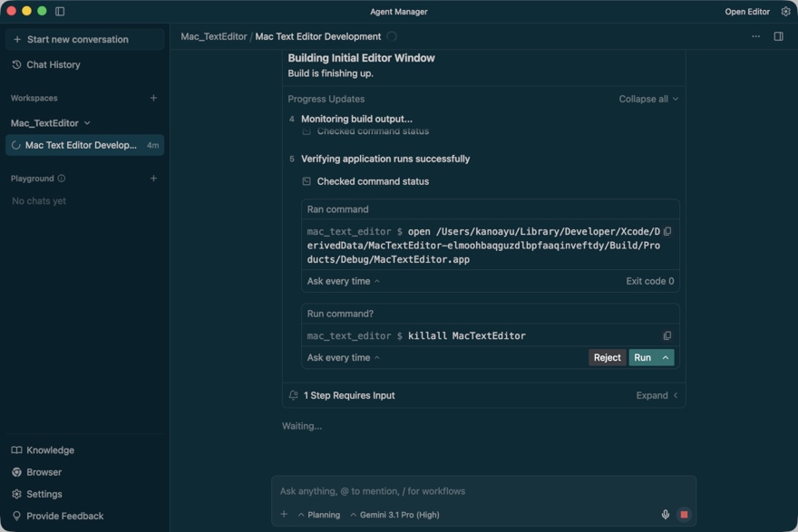The height and width of the screenshot is (532, 798).
Task: Reject the killall command
Action: point(607,358)
